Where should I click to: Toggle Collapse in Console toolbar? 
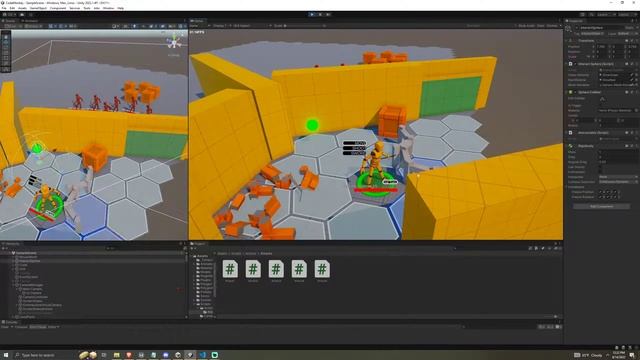(21, 327)
